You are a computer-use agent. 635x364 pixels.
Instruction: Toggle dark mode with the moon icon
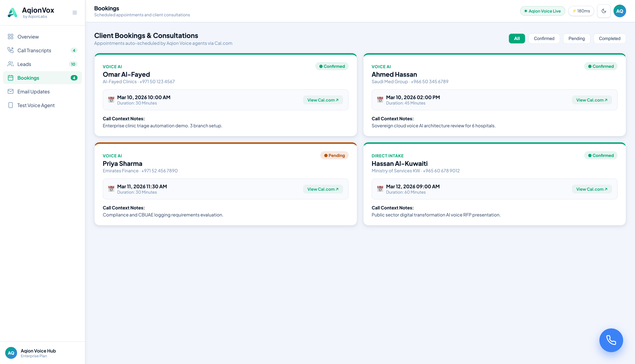click(x=604, y=11)
